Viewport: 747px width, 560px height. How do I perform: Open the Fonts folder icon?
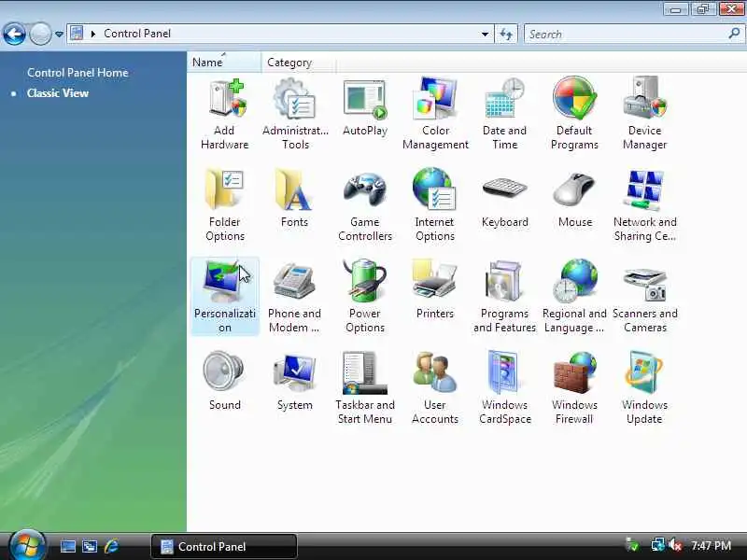(x=295, y=199)
